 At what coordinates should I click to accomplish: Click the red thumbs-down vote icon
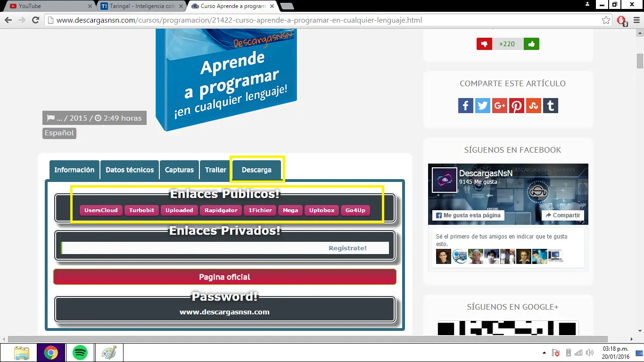click(484, 44)
